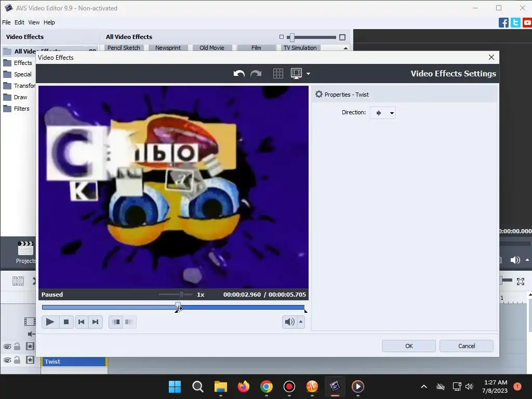The image size is (532, 399).
Task: Open the AVS Twitter page icon
Action: pyautogui.click(x=515, y=23)
